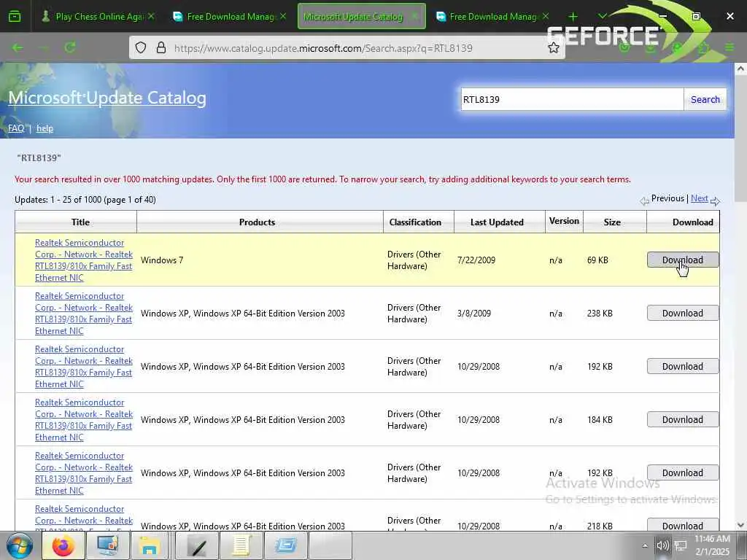Sort results by Size column
The width and height of the screenshot is (747, 560).
[612, 222]
